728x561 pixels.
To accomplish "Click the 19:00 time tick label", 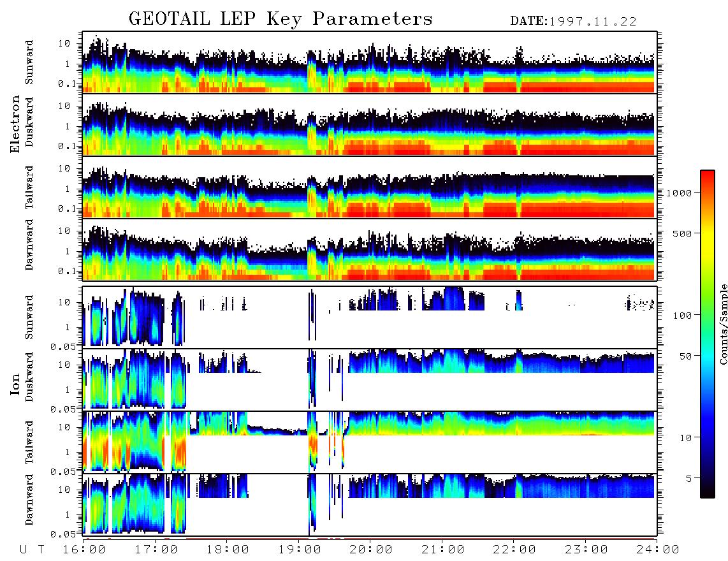I will pyautogui.click(x=298, y=550).
